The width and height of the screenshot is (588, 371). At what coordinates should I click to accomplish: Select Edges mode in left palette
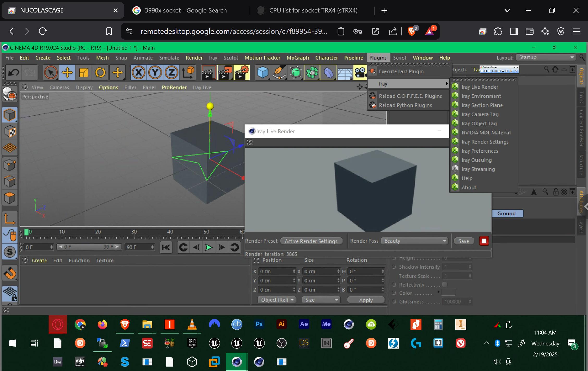click(x=10, y=182)
